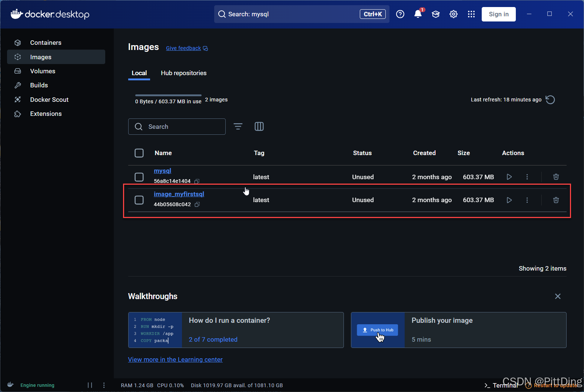
Task: Click the disk usage progress bar
Action: tap(168, 95)
